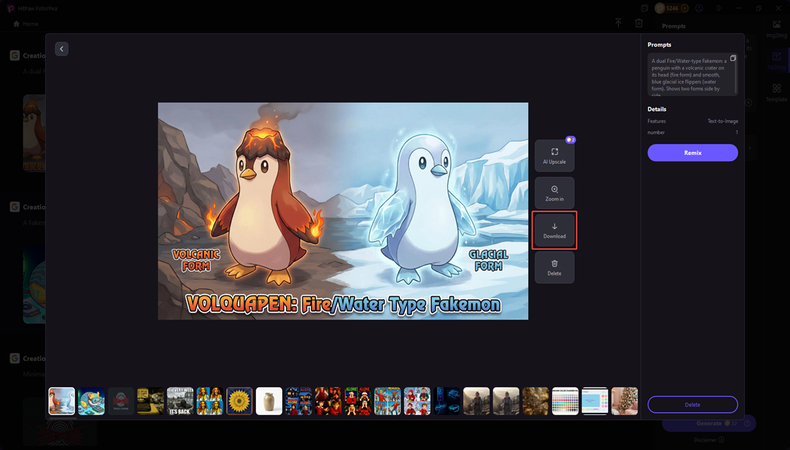The width and height of the screenshot is (790, 450).
Task: Click the prompt description text box
Action: (693, 75)
